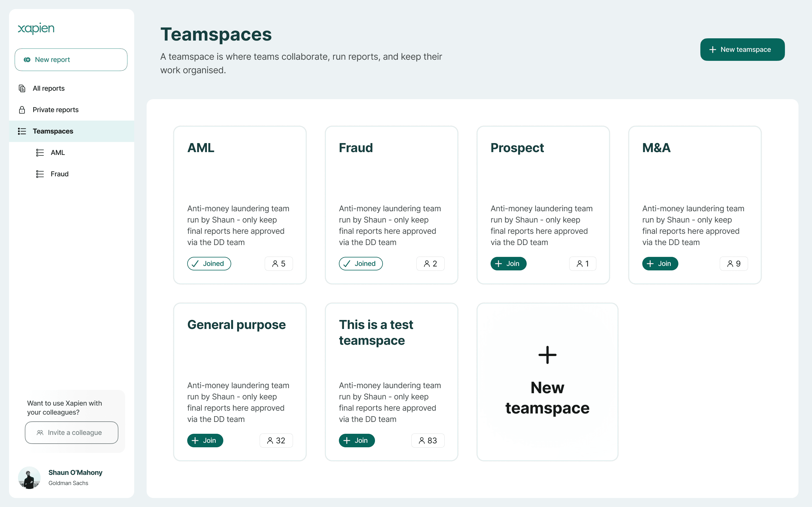Click the All reports document icon
Screen dimensions: 812x507
(22, 88)
